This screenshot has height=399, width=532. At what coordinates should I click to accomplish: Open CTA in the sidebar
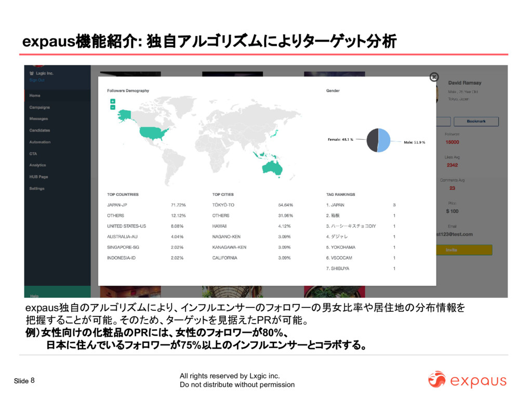tap(57, 154)
